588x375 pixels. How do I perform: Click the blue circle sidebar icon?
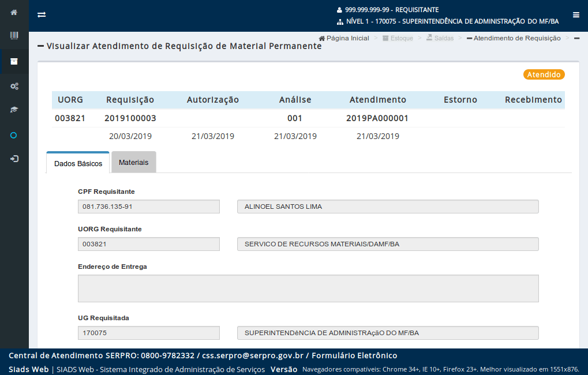coord(13,136)
